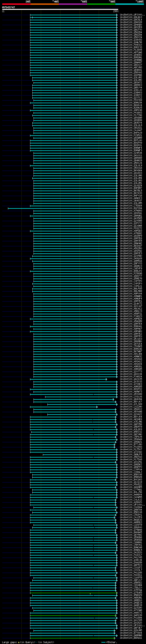Open hit UniRef100_P93769

coord(131,100)
